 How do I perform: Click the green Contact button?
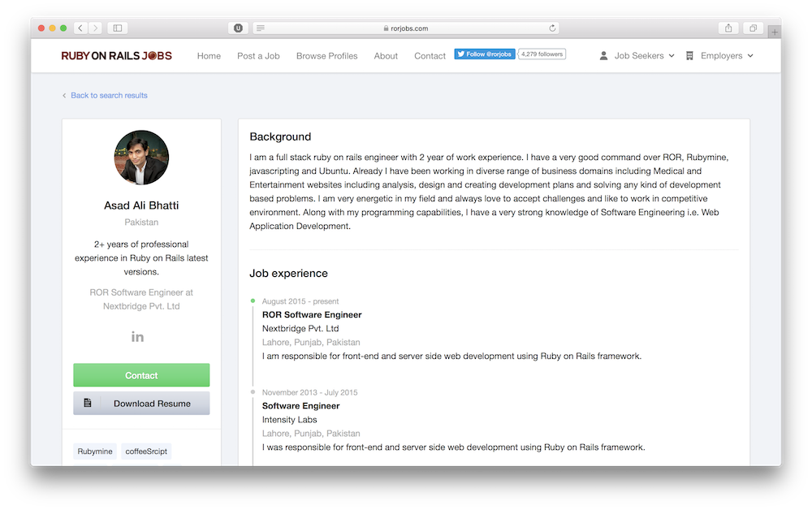click(140, 375)
